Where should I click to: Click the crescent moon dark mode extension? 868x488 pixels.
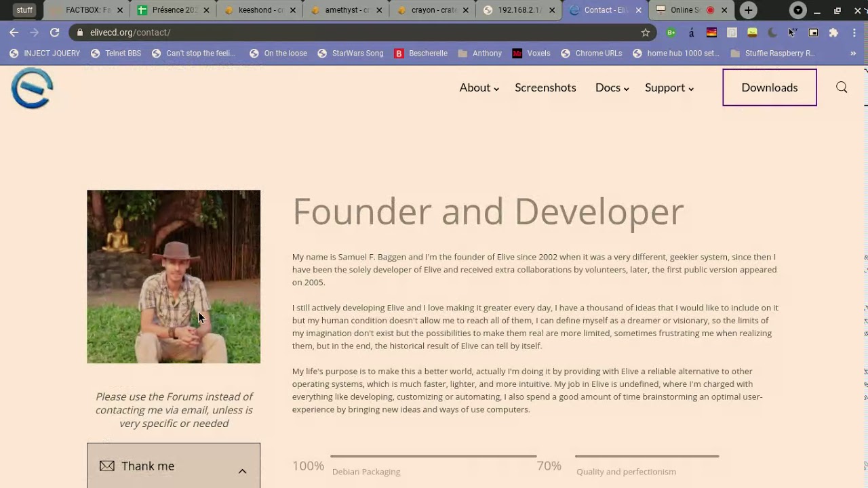(772, 33)
